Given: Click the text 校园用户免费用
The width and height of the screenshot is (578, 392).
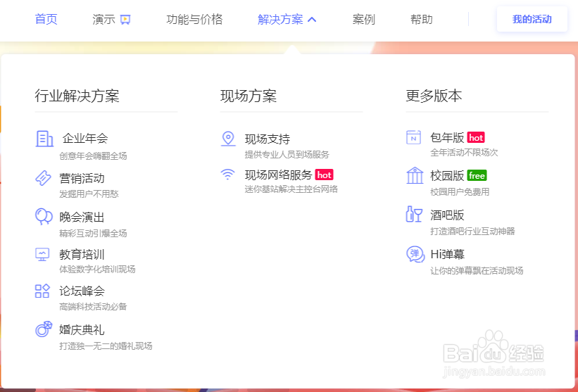Looking at the screenshot, I should [x=460, y=191].
